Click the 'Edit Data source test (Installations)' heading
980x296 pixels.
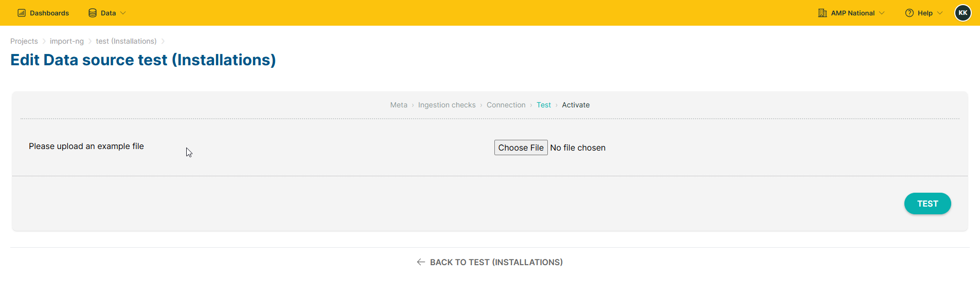(143, 60)
